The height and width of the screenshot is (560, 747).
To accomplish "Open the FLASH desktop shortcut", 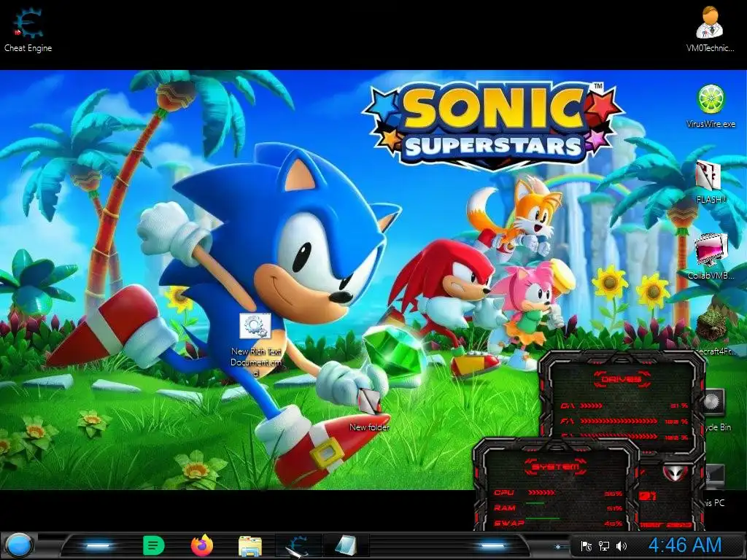I will coord(710,182).
